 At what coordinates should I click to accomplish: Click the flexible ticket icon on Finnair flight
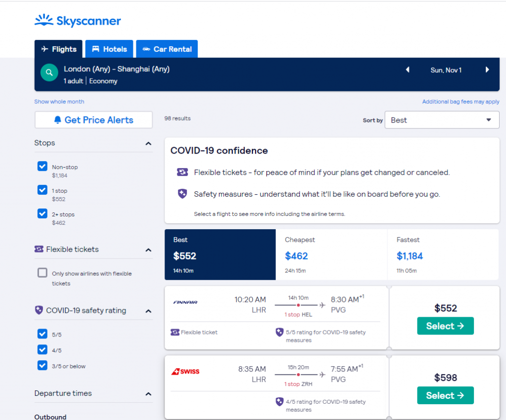tap(175, 332)
